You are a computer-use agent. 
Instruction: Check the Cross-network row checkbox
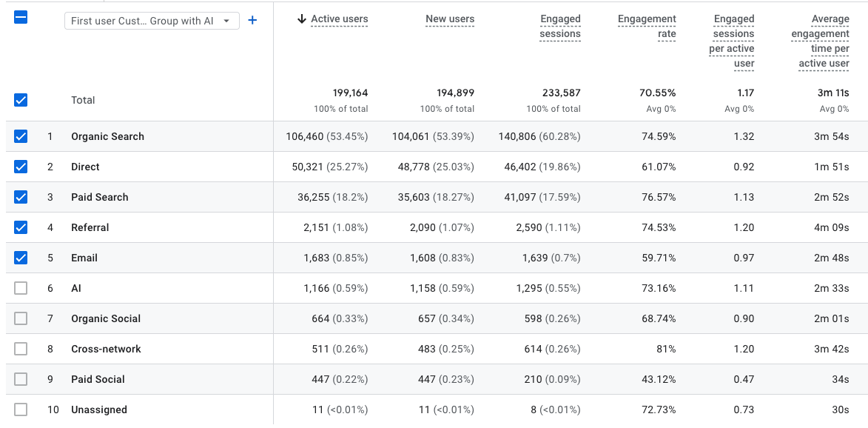point(21,349)
